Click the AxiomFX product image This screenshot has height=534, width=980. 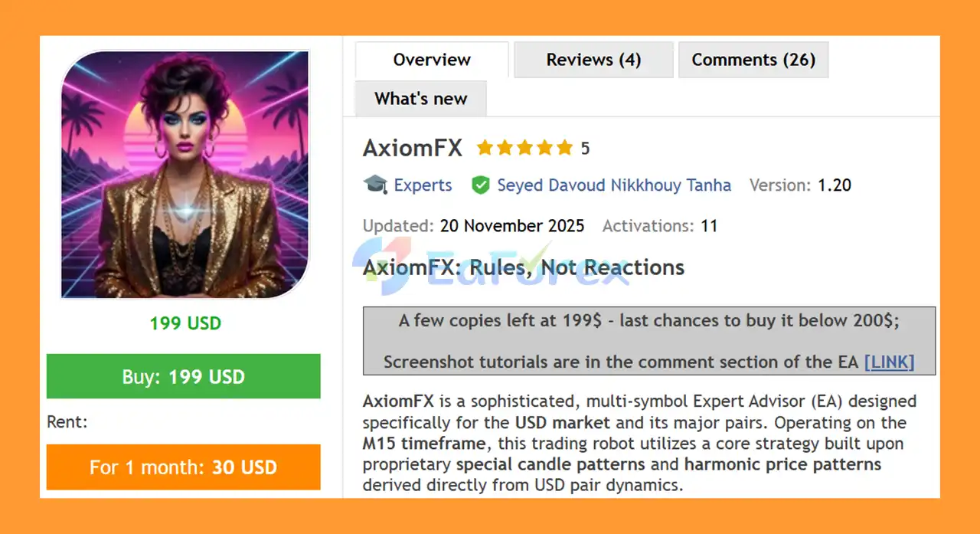point(185,175)
